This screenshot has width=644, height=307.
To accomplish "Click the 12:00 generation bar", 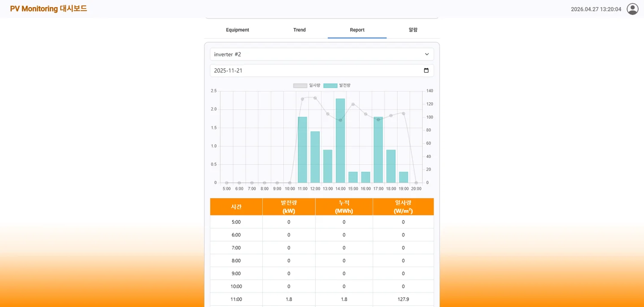I will pos(315,157).
